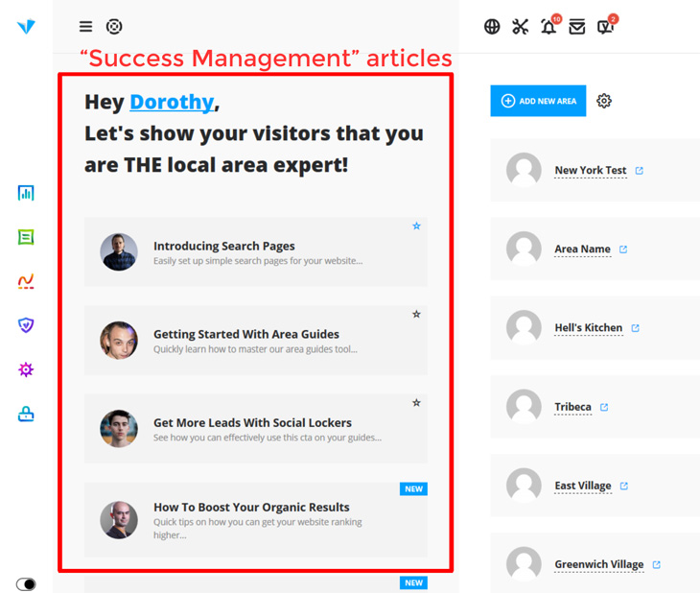The image size is (700, 593).
Task: Open the bar chart sidebar icon
Action: point(26,193)
